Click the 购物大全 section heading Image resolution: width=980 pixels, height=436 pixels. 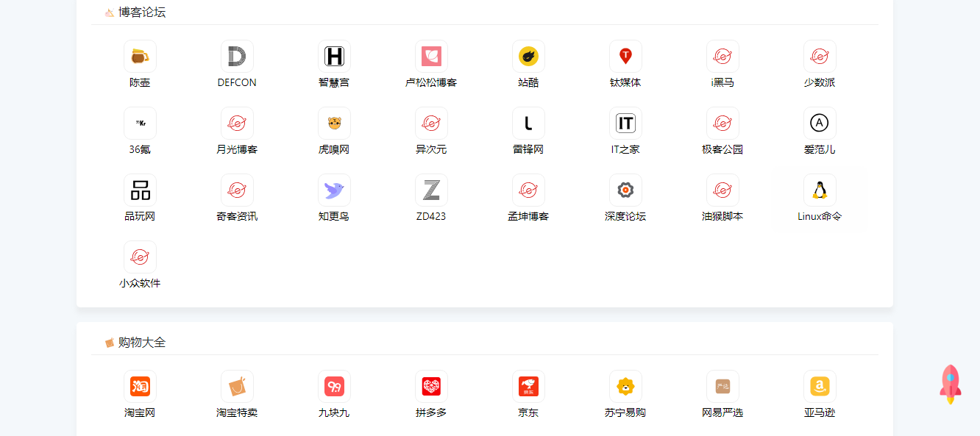[141, 342]
